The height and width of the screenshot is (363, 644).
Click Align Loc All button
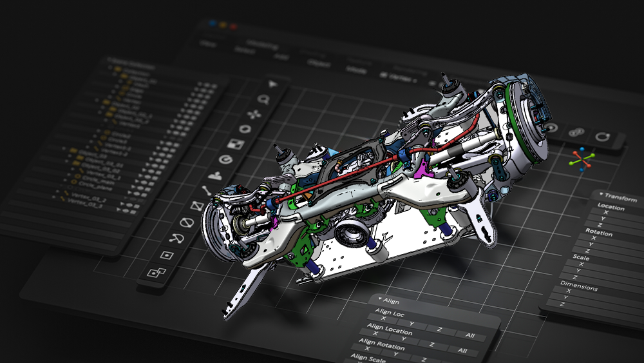pos(470,335)
